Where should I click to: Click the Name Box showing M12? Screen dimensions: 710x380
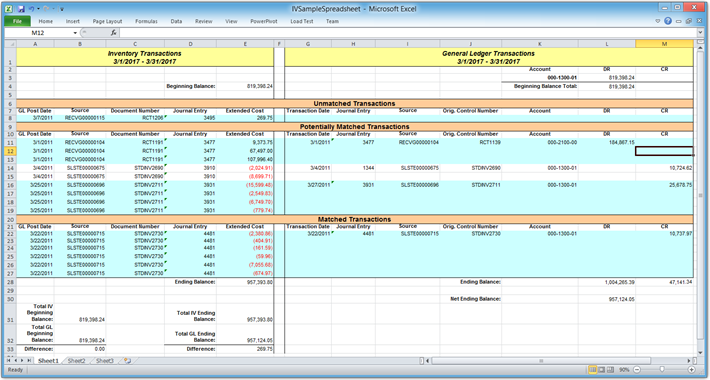coord(38,33)
